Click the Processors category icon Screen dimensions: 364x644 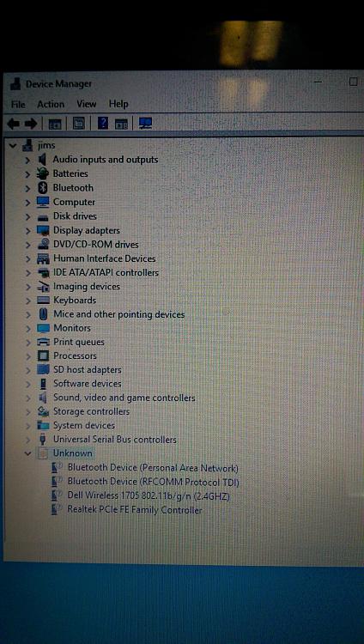coord(43,355)
